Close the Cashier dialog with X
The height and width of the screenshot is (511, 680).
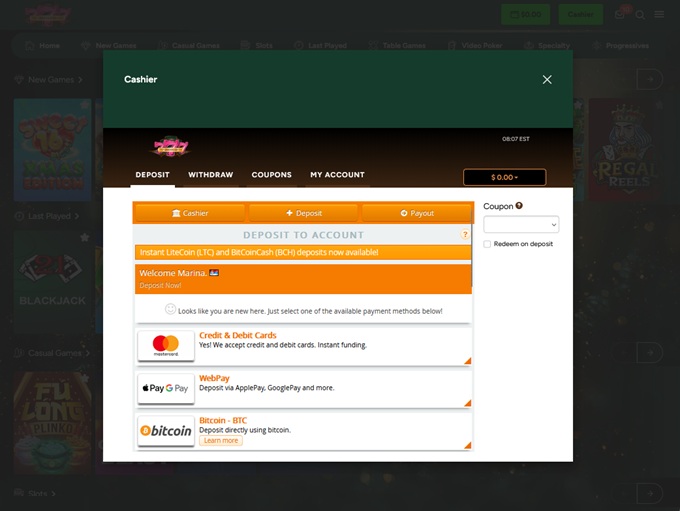coord(547,80)
